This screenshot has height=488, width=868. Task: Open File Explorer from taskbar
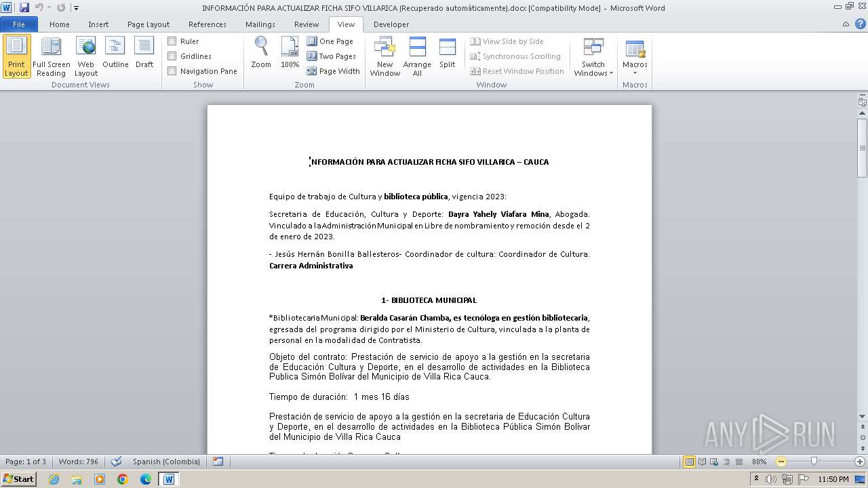click(77, 479)
